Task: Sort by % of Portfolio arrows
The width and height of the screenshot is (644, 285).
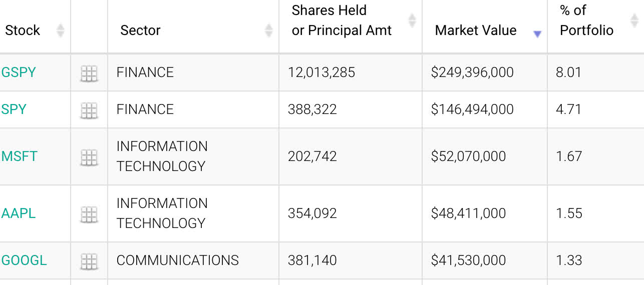Action: (x=633, y=20)
